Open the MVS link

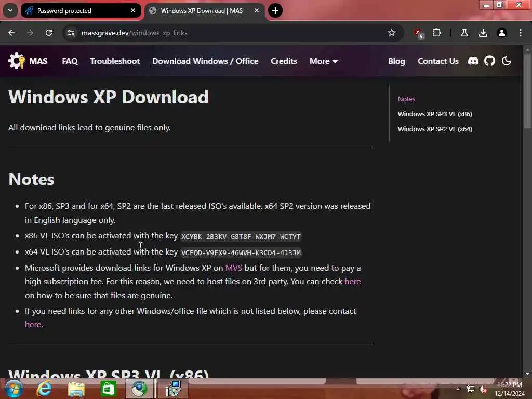coord(234,268)
